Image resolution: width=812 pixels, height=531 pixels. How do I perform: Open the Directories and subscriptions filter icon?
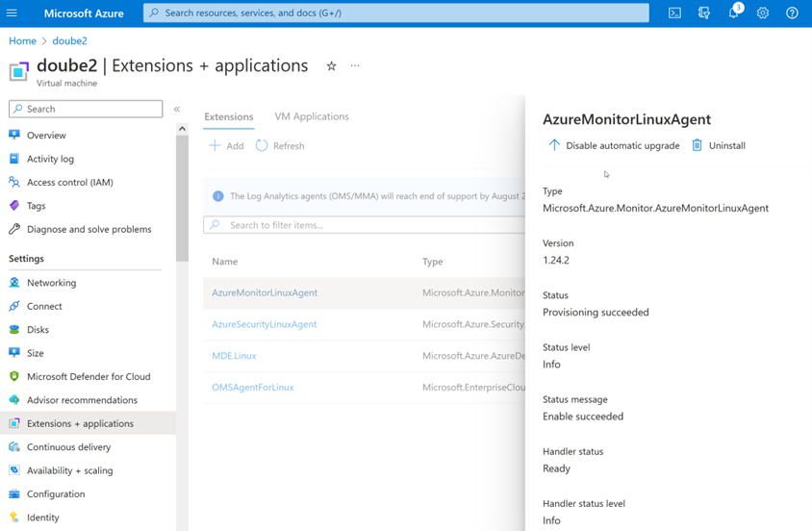click(x=704, y=13)
